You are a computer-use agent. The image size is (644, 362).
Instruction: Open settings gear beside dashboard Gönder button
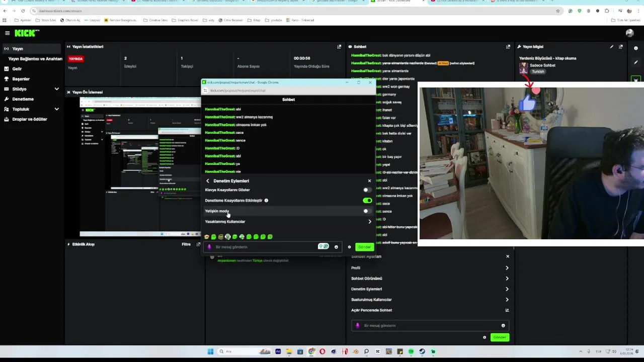tap(485, 337)
